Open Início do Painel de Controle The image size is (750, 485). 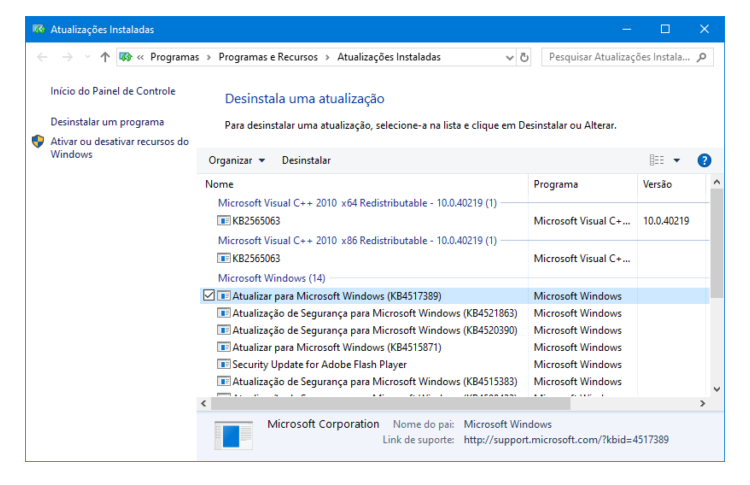tap(113, 91)
